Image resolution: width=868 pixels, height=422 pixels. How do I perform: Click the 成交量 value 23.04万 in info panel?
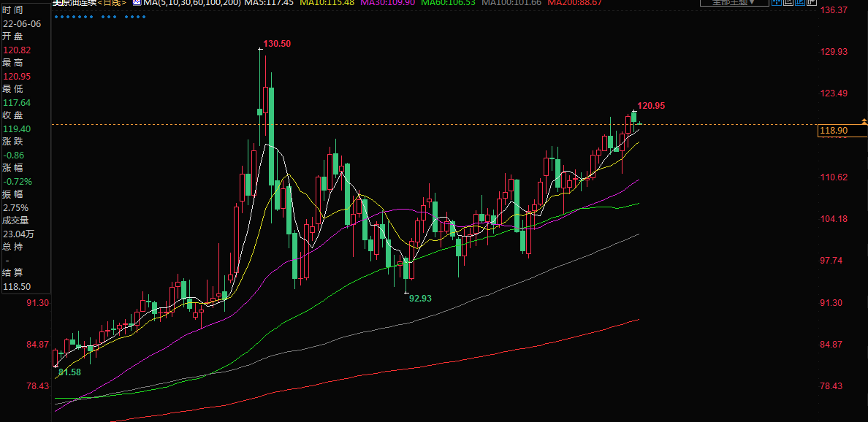[18, 234]
